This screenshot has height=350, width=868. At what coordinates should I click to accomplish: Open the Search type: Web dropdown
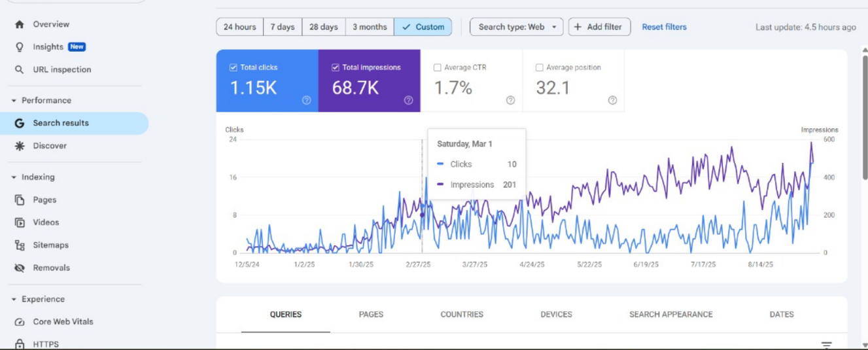coord(516,27)
